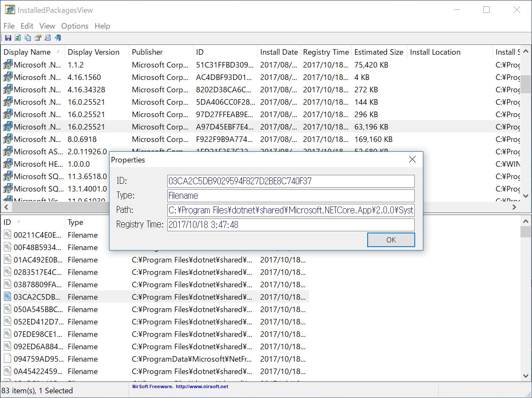Screen dimensions: 532x398
Task: Click upper pane horizontal scrollbar left arrow
Action: 6,207
